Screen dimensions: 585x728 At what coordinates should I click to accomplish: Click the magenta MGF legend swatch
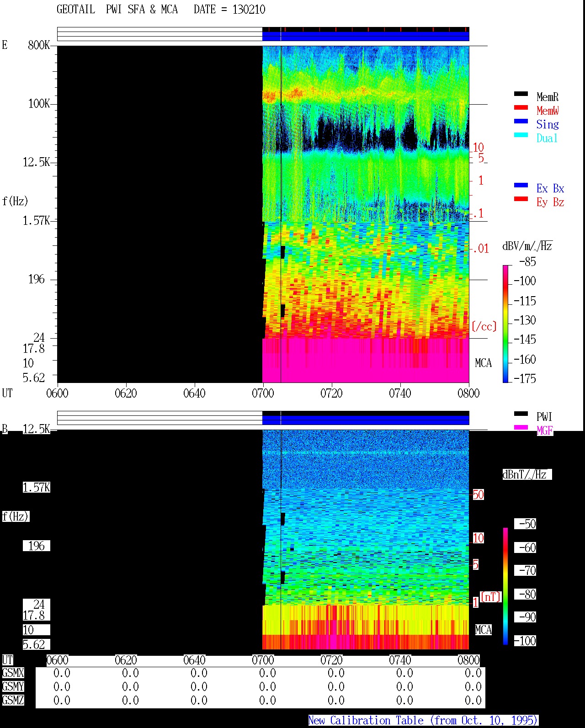(521, 428)
